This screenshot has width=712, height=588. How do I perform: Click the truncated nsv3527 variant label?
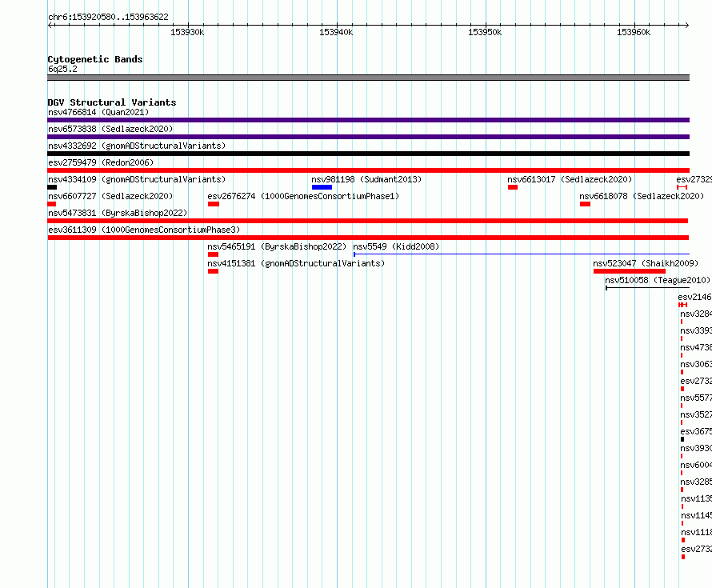coord(696,414)
